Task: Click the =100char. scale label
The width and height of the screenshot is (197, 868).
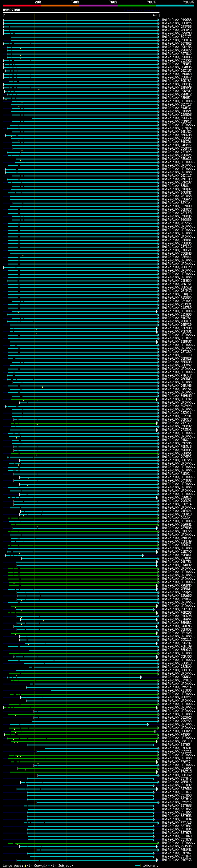Action: point(150,865)
